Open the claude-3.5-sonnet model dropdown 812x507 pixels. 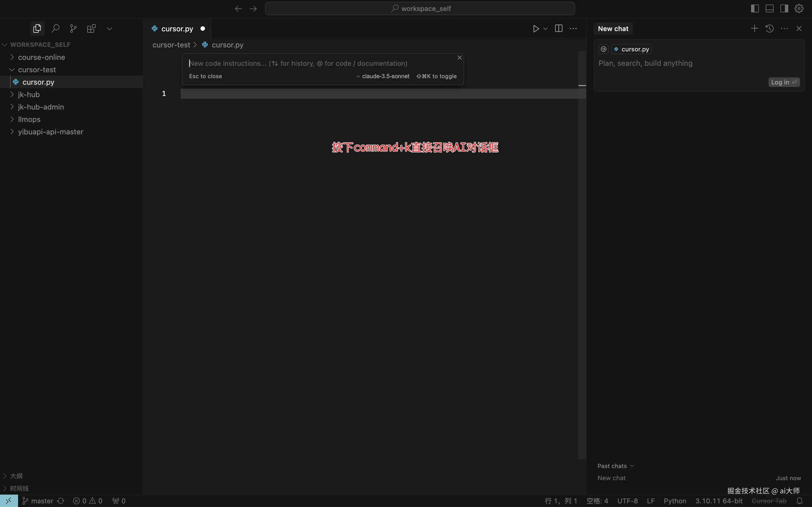383,77
